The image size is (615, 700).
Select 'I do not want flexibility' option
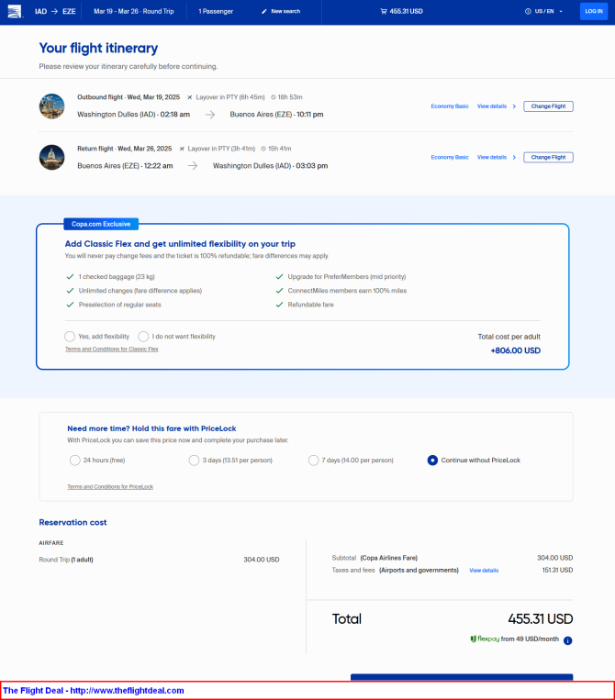point(143,337)
